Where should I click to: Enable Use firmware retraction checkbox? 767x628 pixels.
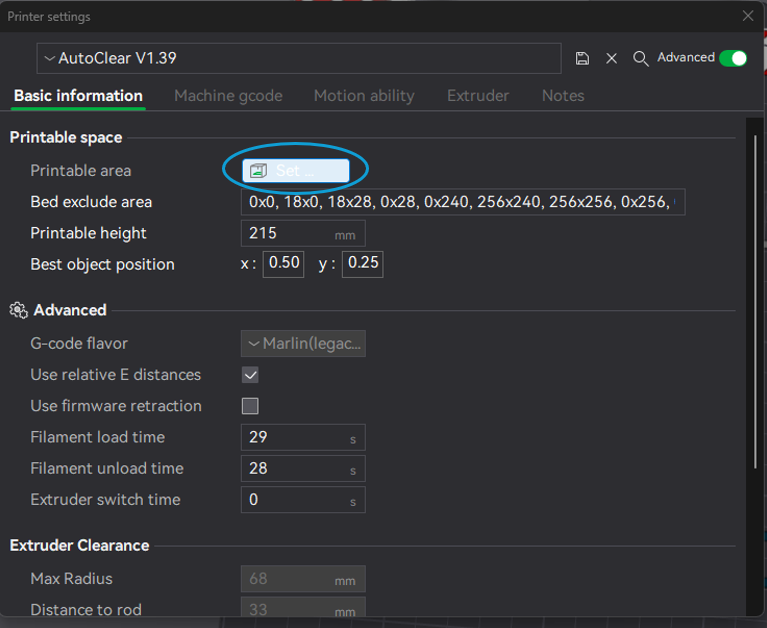click(x=250, y=406)
